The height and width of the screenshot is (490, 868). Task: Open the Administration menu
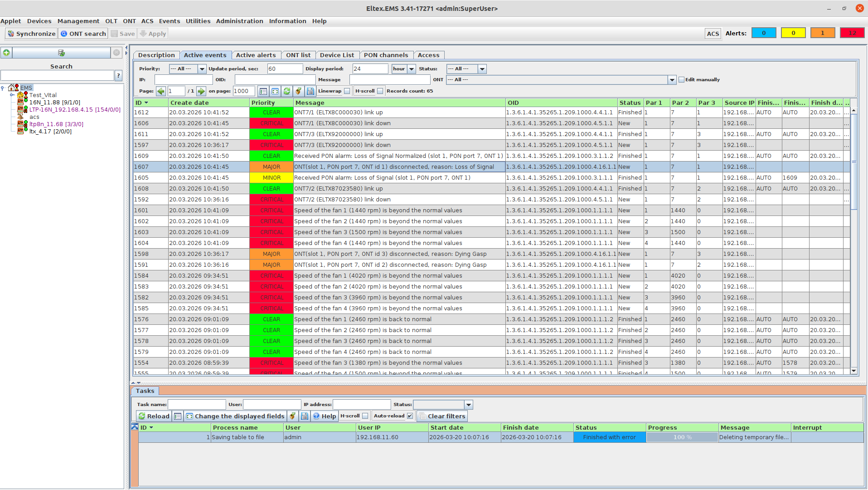pyautogui.click(x=239, y=21)
